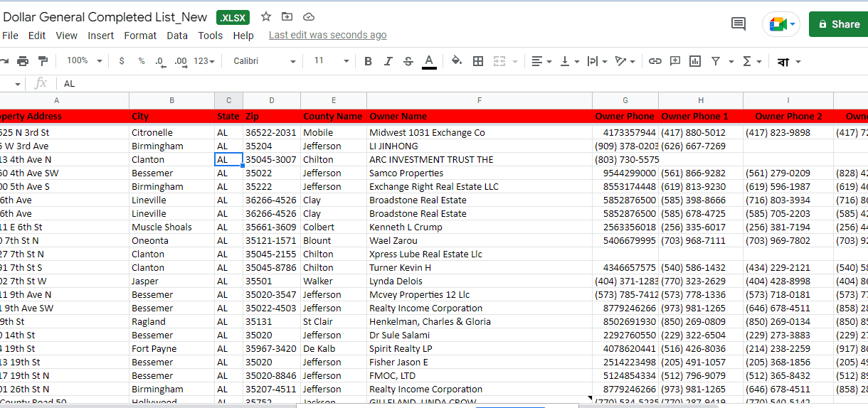Open the Help menu

[x=243, y=36]
